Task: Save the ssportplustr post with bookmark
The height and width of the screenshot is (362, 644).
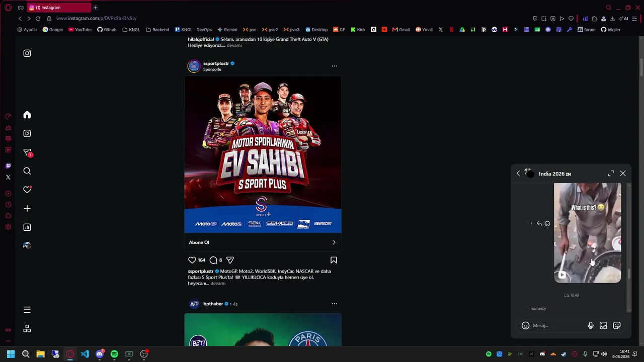Action: [x=334, y=260]
